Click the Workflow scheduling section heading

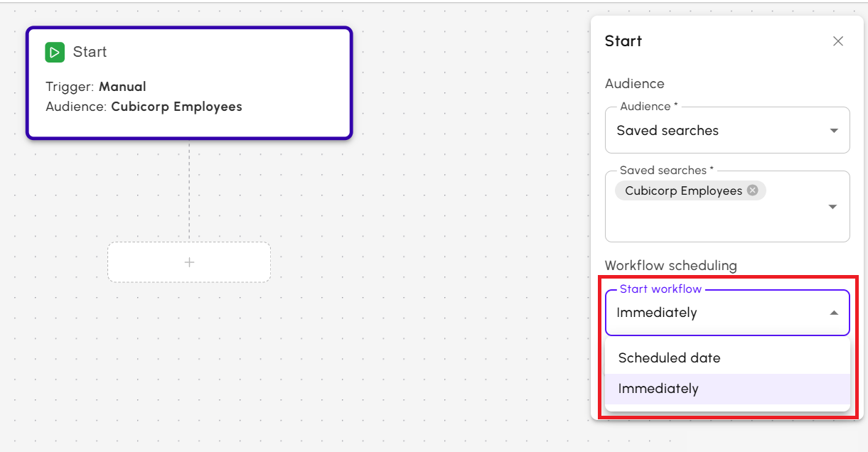[670, 266]
